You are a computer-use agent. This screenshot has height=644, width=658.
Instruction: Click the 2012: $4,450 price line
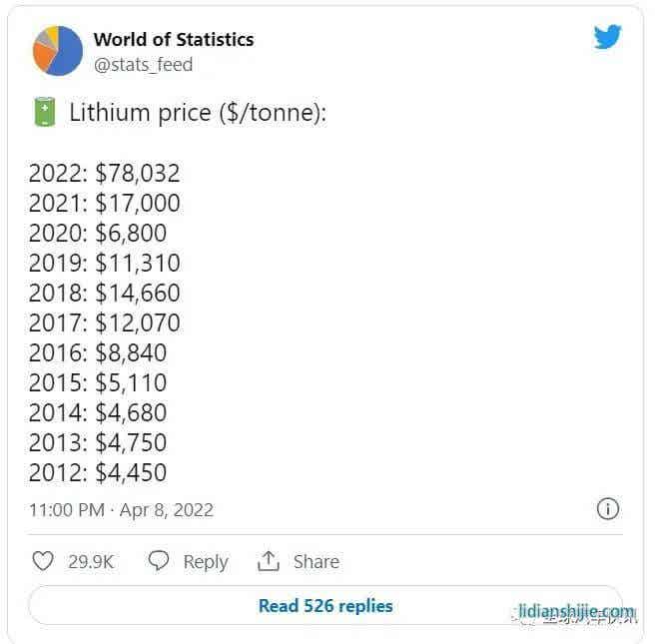click(x=98, y=472)
